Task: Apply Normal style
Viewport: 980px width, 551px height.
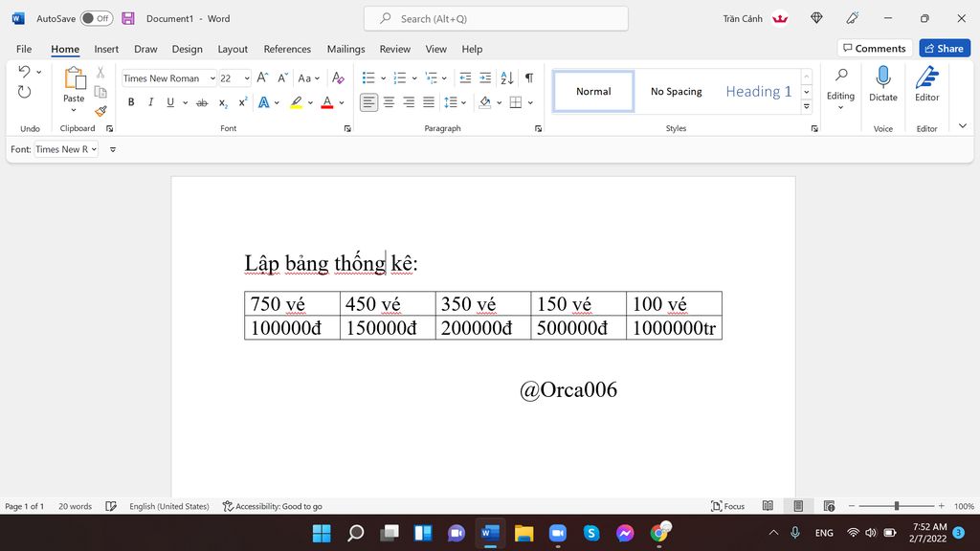Action: click(593, 91)
